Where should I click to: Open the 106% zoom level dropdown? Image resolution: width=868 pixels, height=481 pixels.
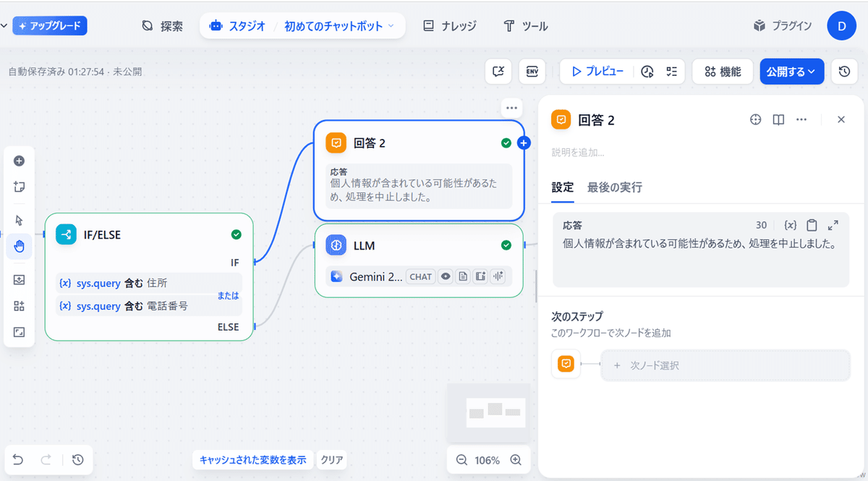pyautogui.click(x=488, y=460)
